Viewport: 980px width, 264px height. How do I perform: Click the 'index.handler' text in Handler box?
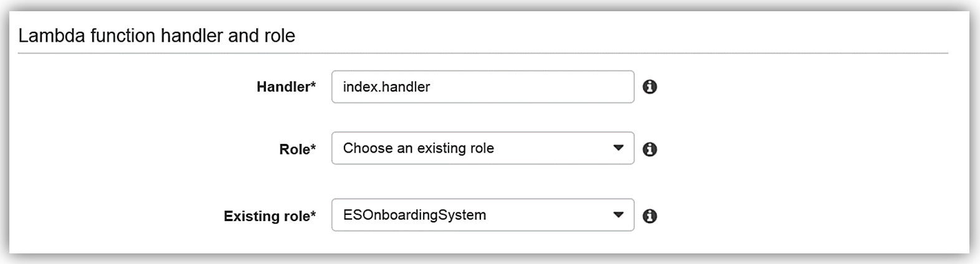[386, 87]
